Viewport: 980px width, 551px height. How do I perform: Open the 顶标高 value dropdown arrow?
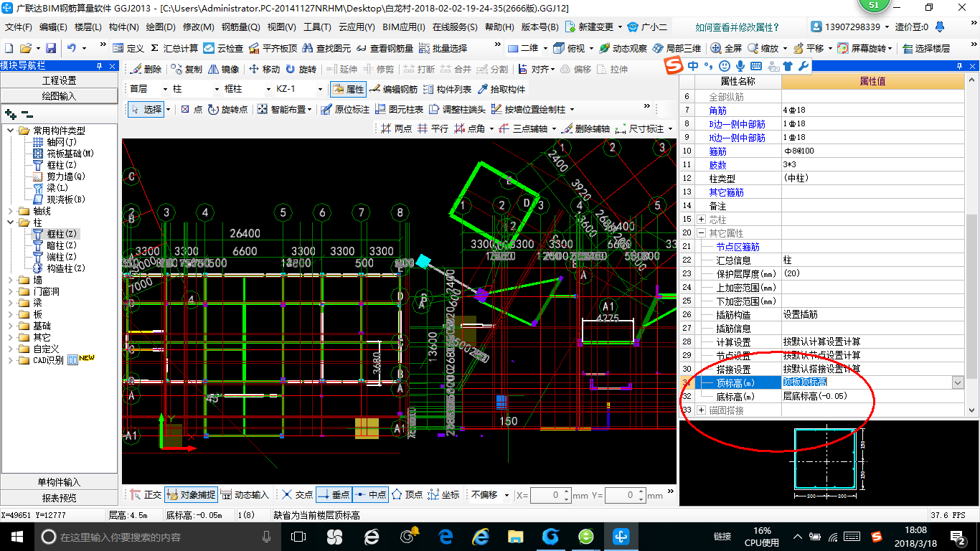(958, 383)
